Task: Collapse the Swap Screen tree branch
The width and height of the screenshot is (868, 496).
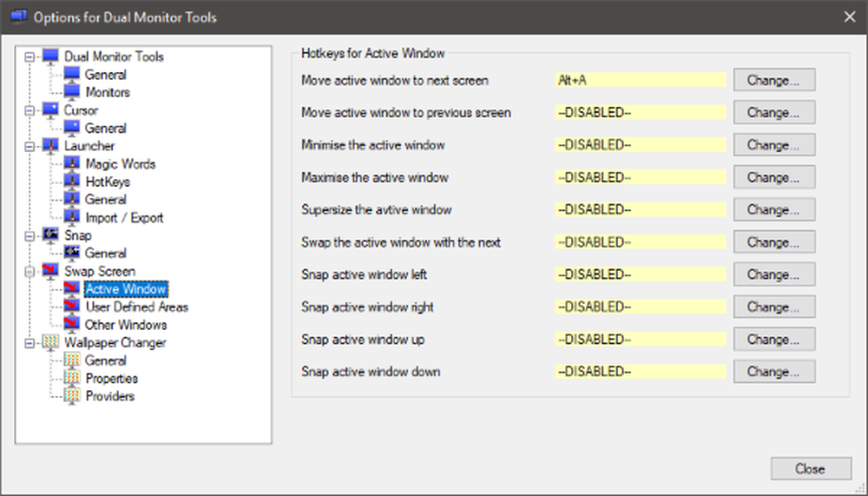Action: click(x=30, y=271)
